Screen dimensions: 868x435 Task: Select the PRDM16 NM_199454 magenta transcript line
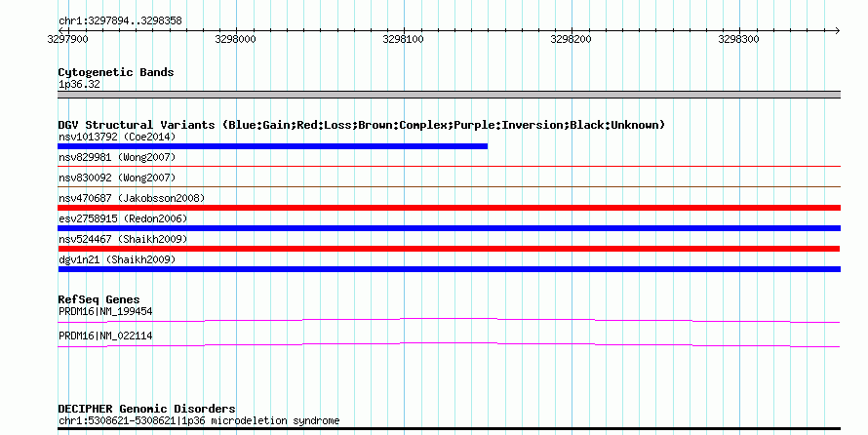click(449, 320)
